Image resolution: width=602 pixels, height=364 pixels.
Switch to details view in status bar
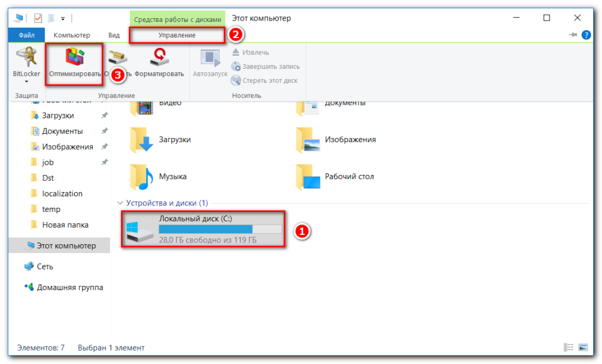[568, 348]
